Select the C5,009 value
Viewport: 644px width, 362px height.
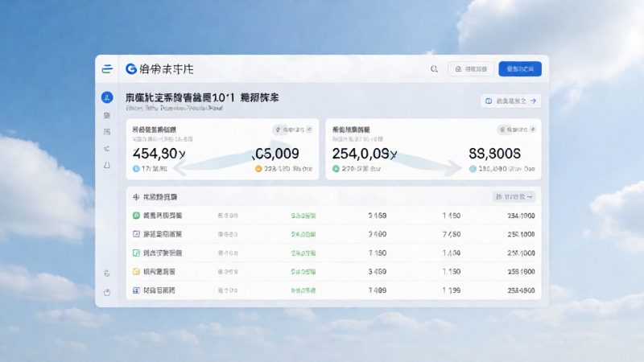275,154
